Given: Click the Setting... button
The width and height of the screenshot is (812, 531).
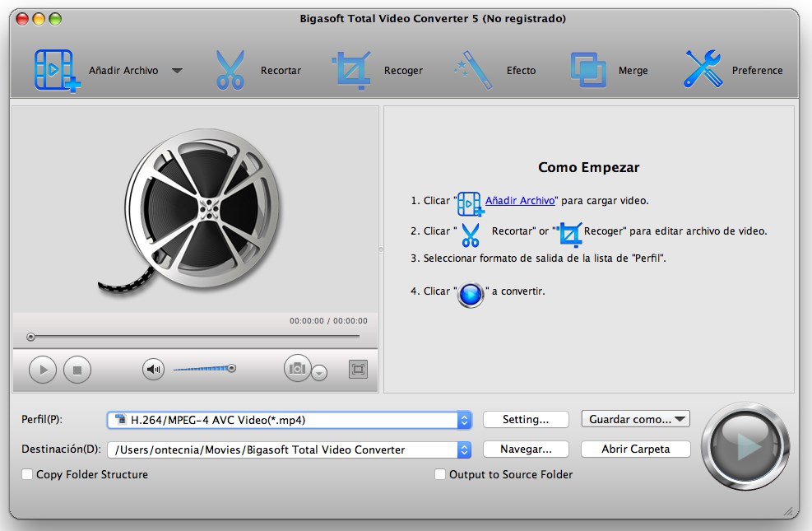Looking at the screenshot, I should (526, 420).
